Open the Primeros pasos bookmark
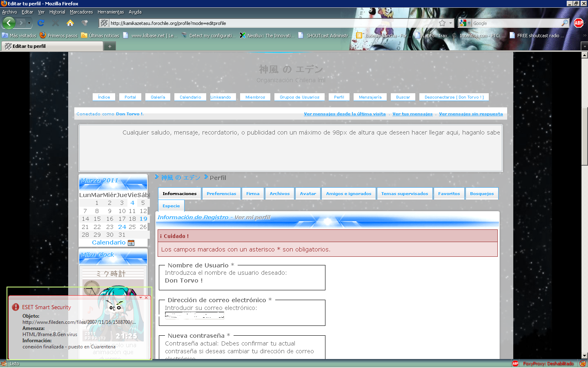 tap(59, 36)
